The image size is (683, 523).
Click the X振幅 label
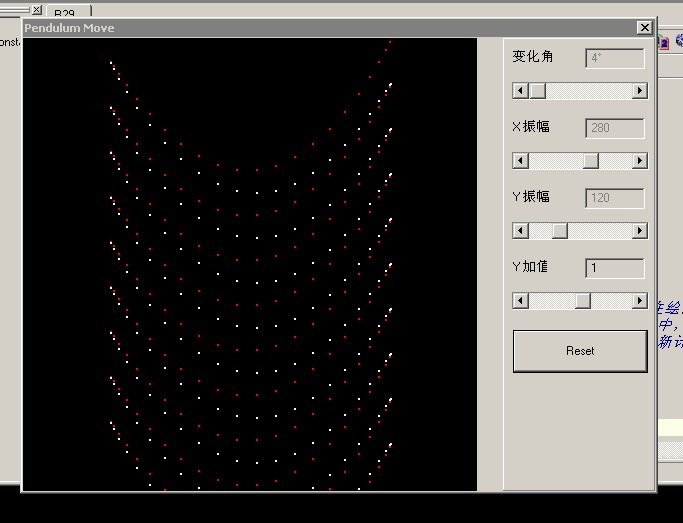click(x=531, y=126)
